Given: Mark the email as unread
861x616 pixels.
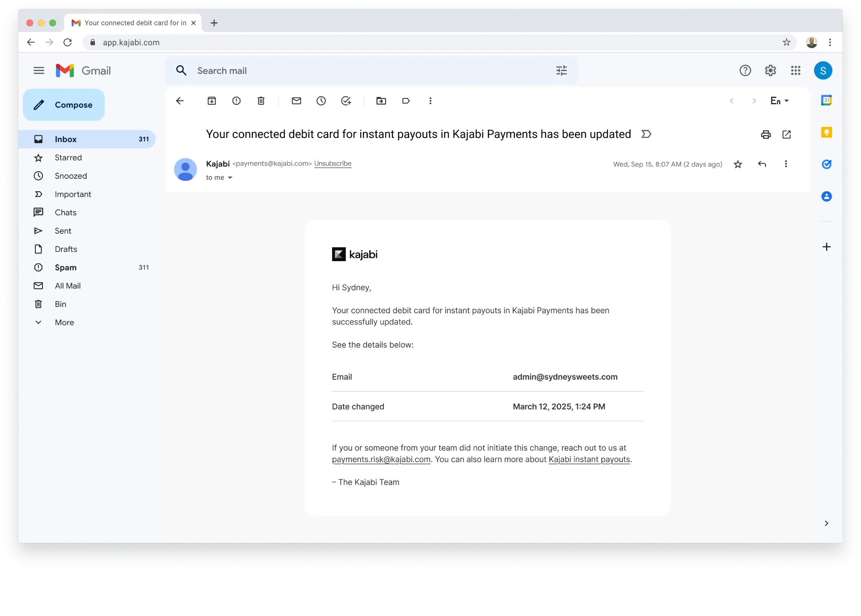Looking at the screenshot, I should [296, 101].
